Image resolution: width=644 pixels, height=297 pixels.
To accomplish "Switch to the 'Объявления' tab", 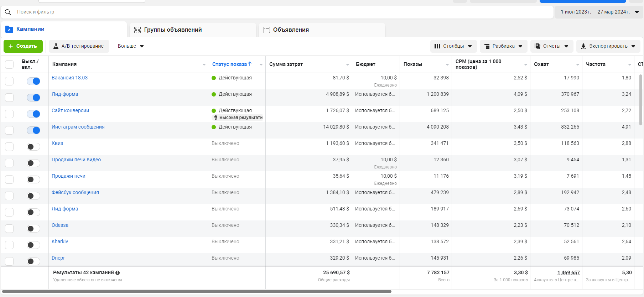I will coord(322,30).
